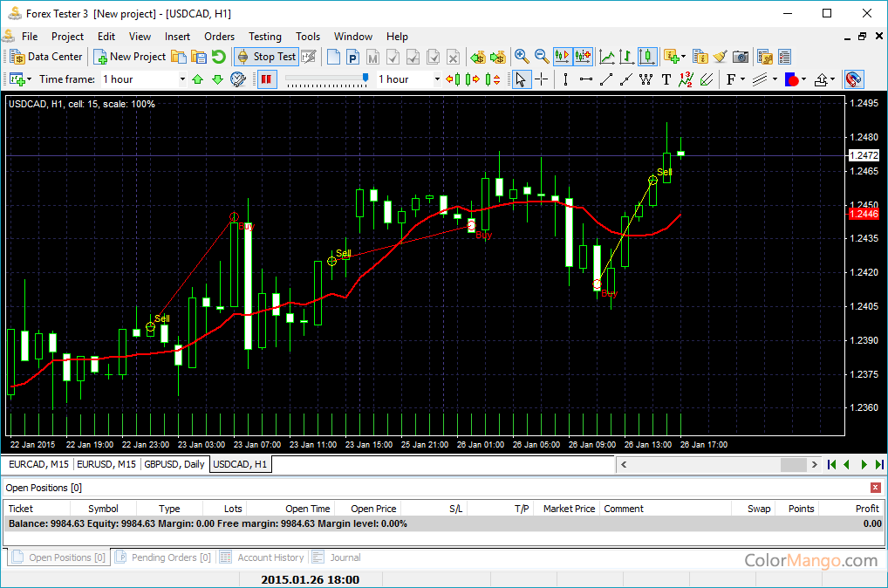Viewport: 888px width, 588px height.
Task: Open the Journal tab
Action: click(x=337, y=557)
